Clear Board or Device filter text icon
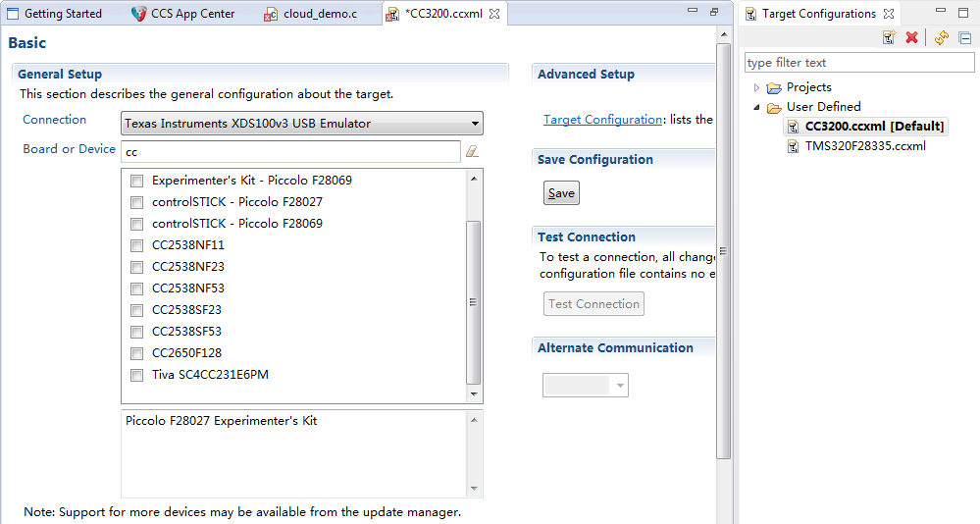The width and height of the screenshot is (980, 524). coord(472,151)
